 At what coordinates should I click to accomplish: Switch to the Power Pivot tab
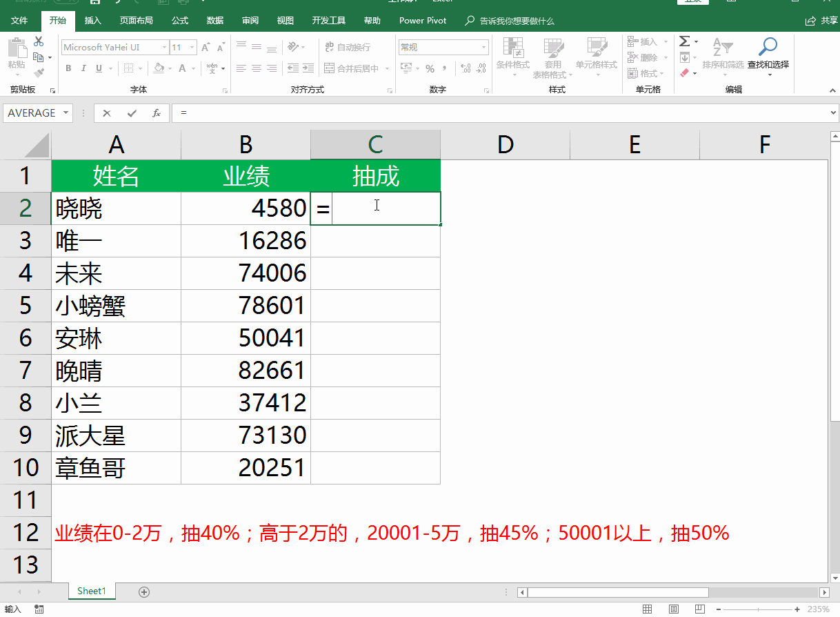(x=423, y=21)
